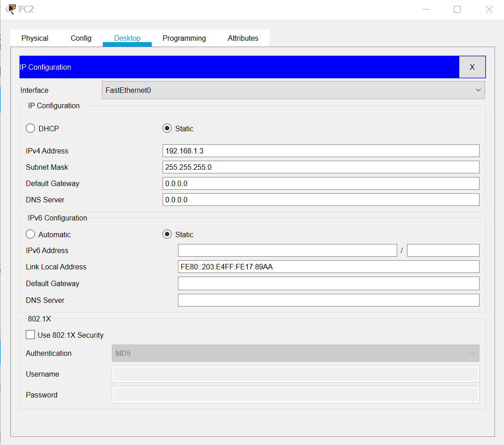Expand the FastEthernet0 Interface dropdown

pos(293,90)
